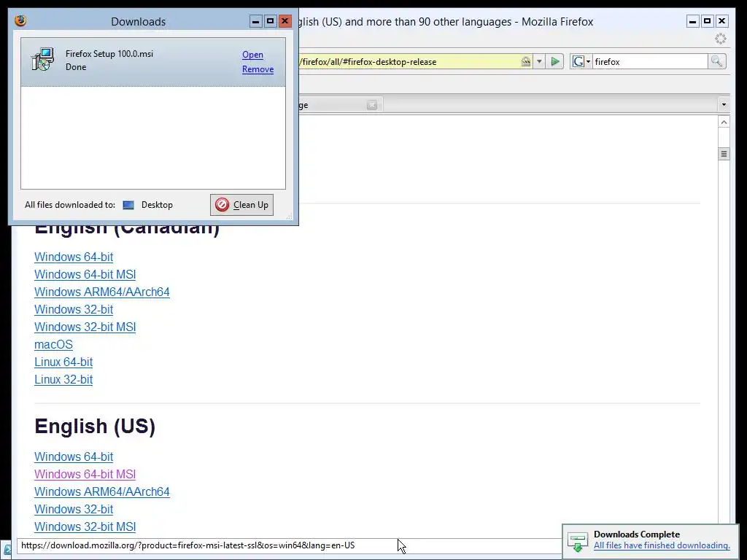
Task: Click 'Downloads Complete' notification title
Action: pyautogui.click(x=636, y=534)
